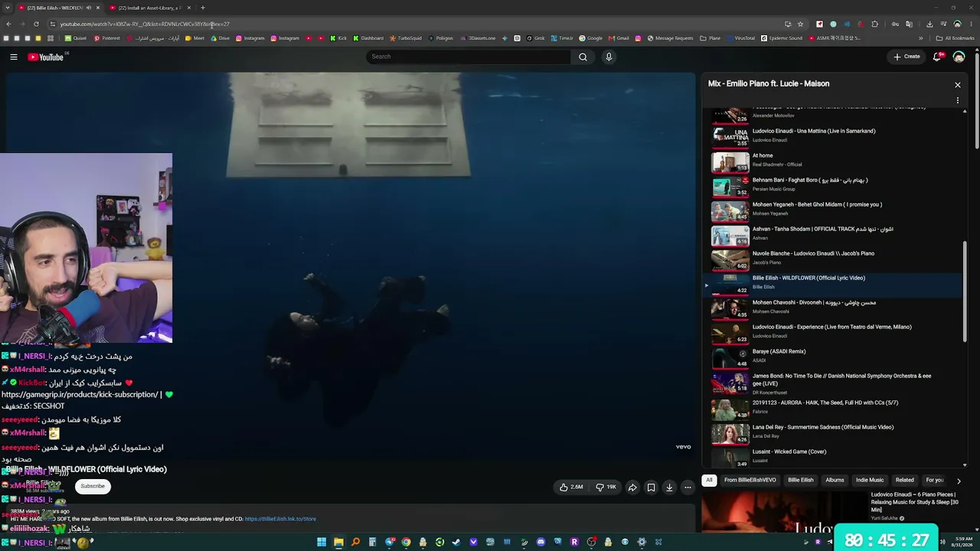Screen dimensions: 980x551
Task: Launch File Explorer from taskbar
Action: tap(338, 542)
